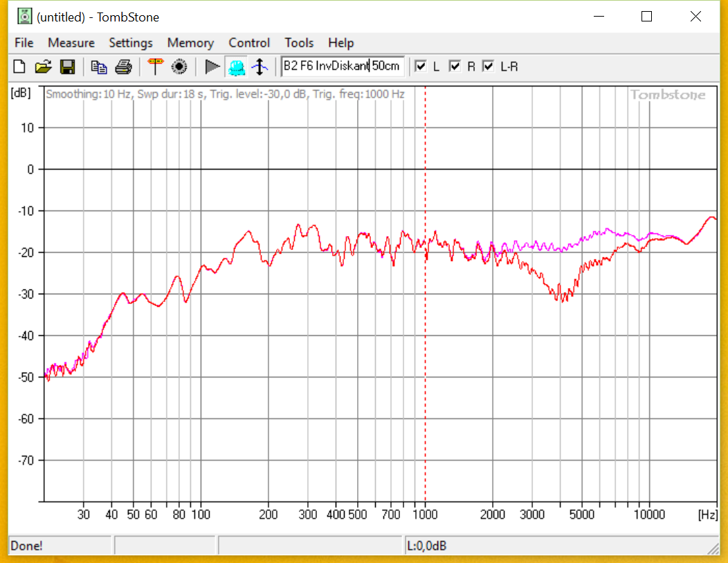
Task: Uncheck the L channel checkbox
Action: click(x=421, y=66)
